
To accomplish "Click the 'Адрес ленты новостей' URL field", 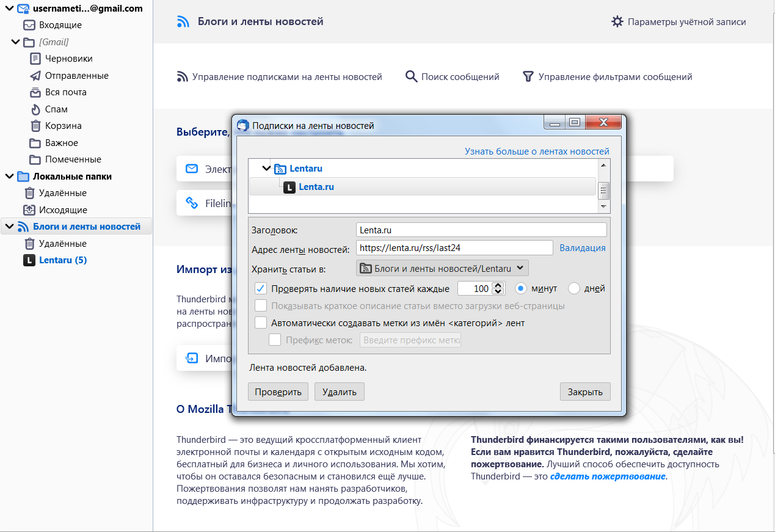I will coord(454,248).
